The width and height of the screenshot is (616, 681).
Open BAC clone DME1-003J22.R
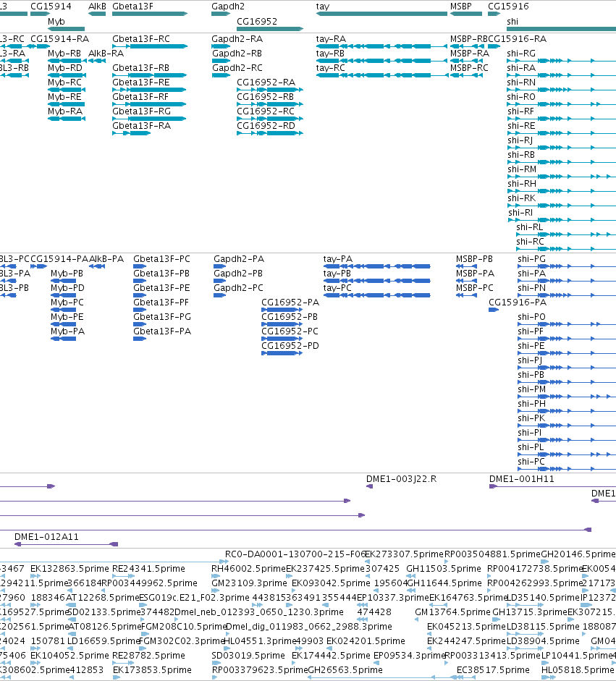tap(402, 479)
